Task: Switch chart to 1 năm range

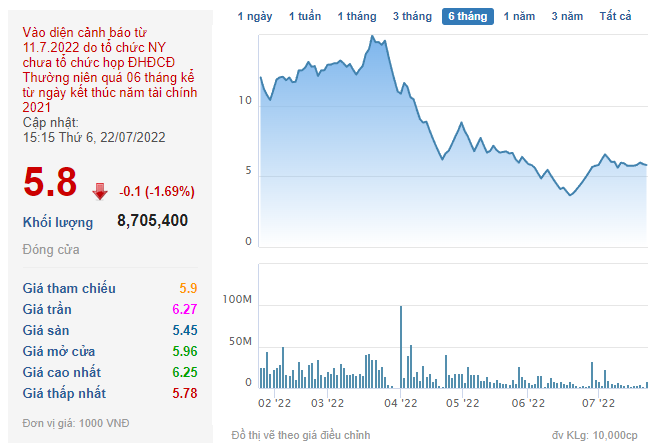Action: (x=519, y=17)
